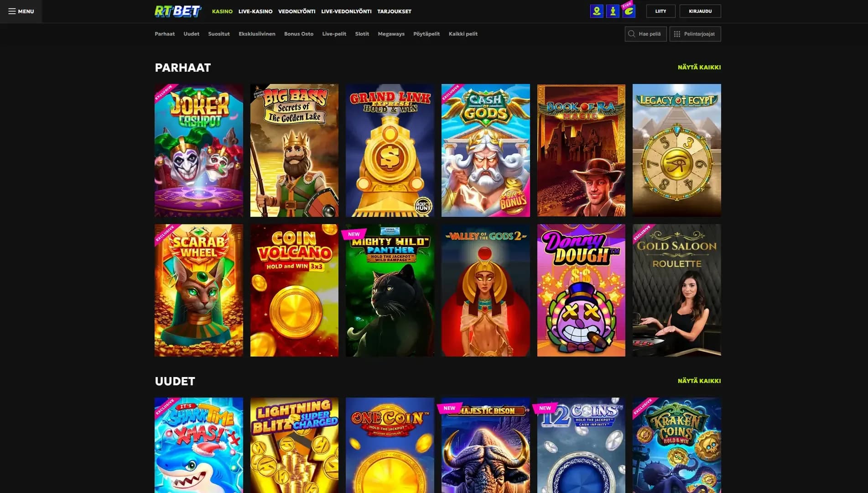
Task: Select the Eksklusiivinen category
Action: tap(257, 34)
